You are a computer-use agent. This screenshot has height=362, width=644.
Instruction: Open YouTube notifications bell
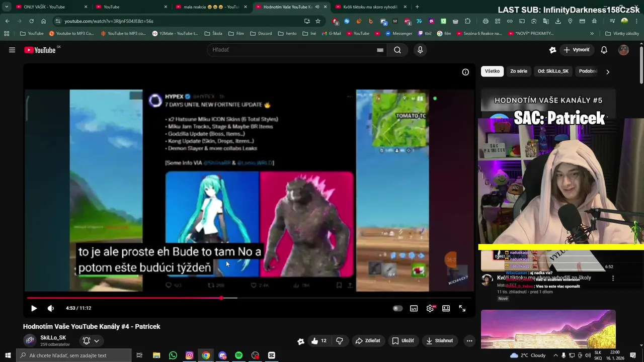(x=604, y=50)
